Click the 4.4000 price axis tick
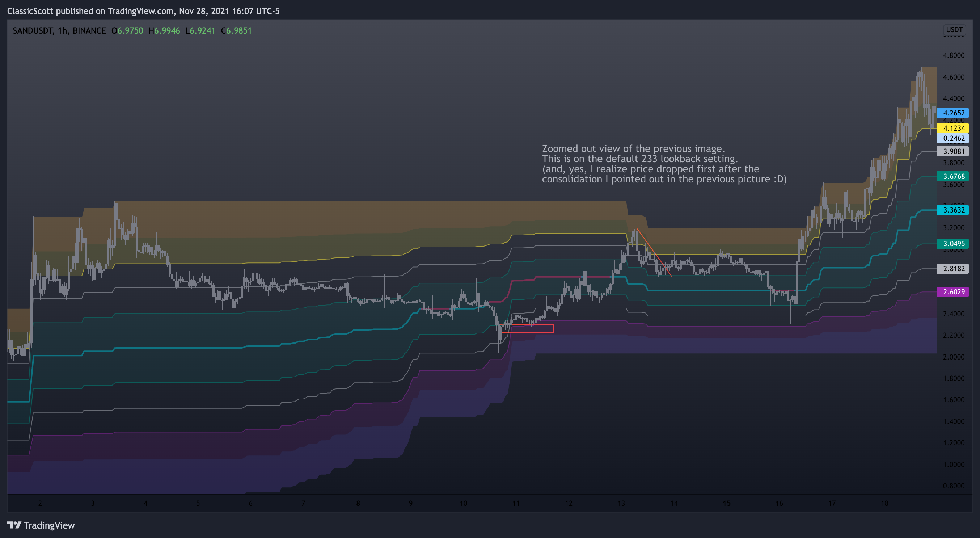 coord(954,98)
